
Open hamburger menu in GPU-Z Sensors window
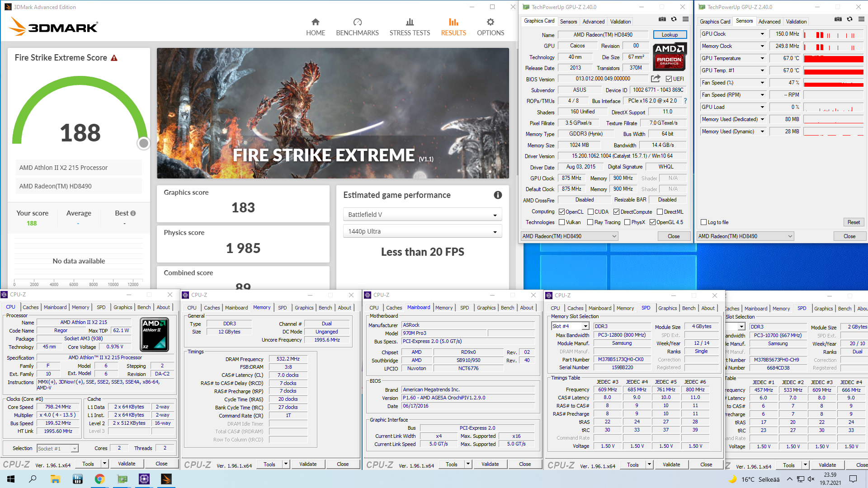861,19
